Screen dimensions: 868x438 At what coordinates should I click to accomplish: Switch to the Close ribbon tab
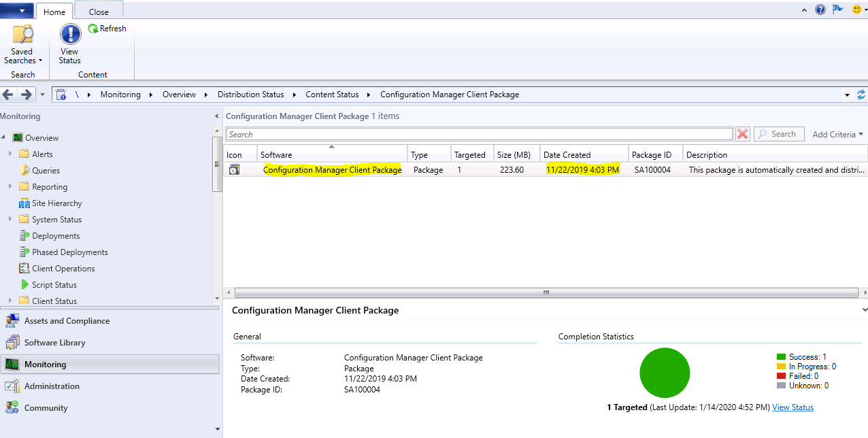click(x=99, y=12)
